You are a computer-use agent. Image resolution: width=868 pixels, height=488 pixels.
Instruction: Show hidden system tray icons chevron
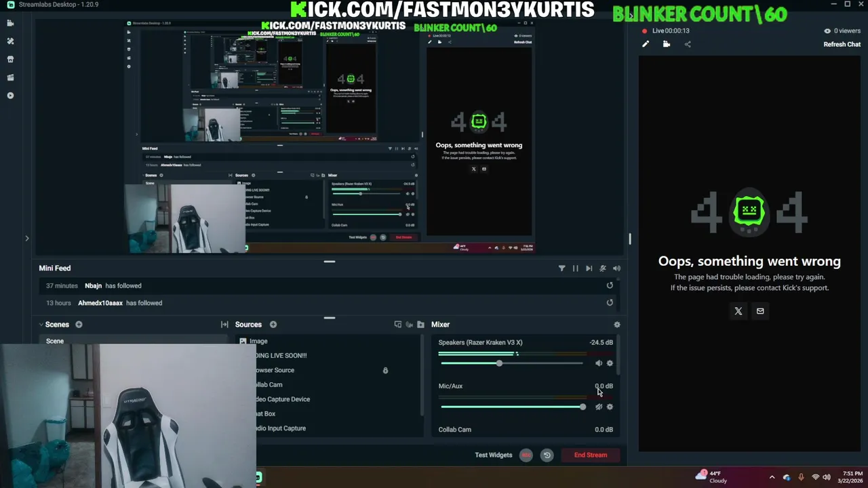[772, 477]
